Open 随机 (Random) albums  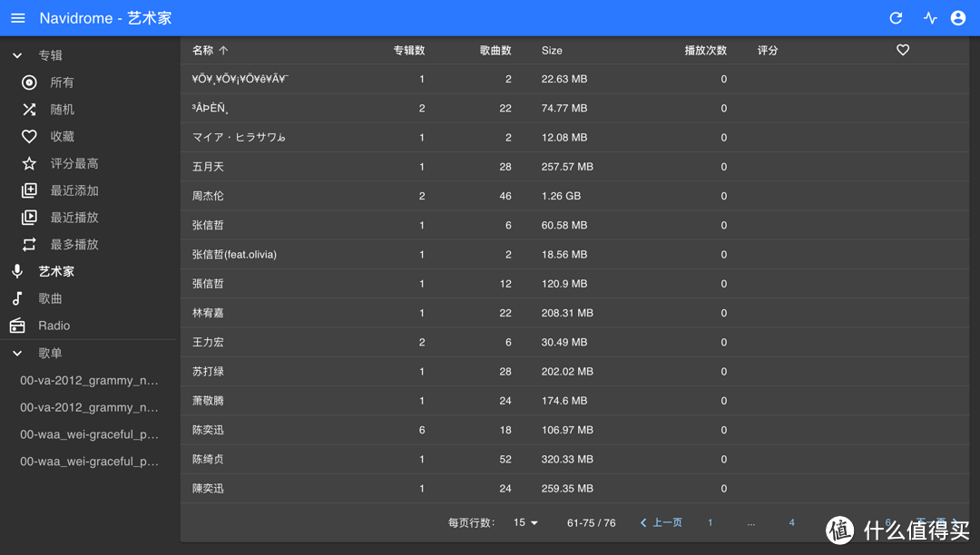[62, 110]
